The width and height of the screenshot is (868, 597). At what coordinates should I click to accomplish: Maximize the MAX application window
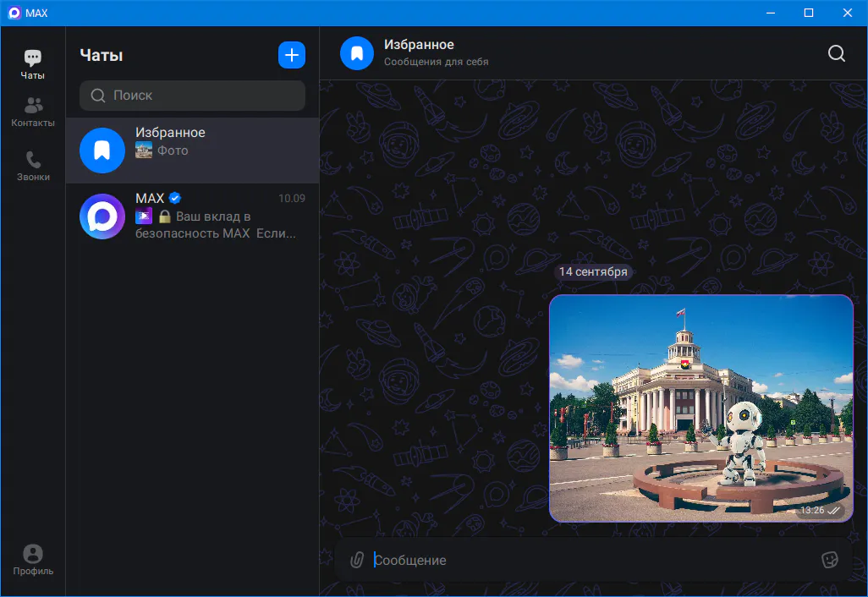808,13
